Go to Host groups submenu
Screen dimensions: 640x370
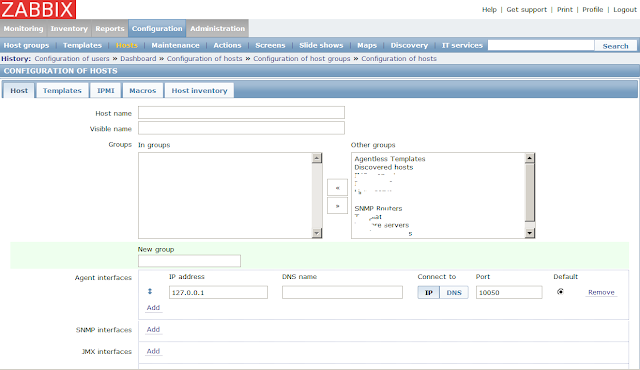click(26, 45)
